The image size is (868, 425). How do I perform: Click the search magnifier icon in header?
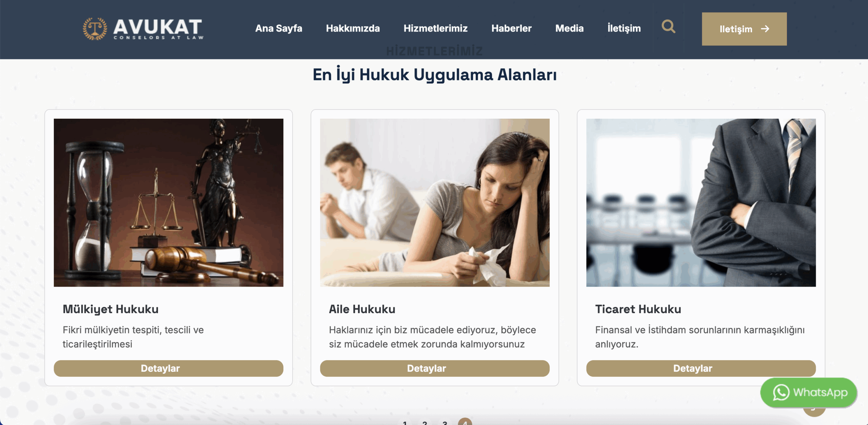[x=668, y=26]
